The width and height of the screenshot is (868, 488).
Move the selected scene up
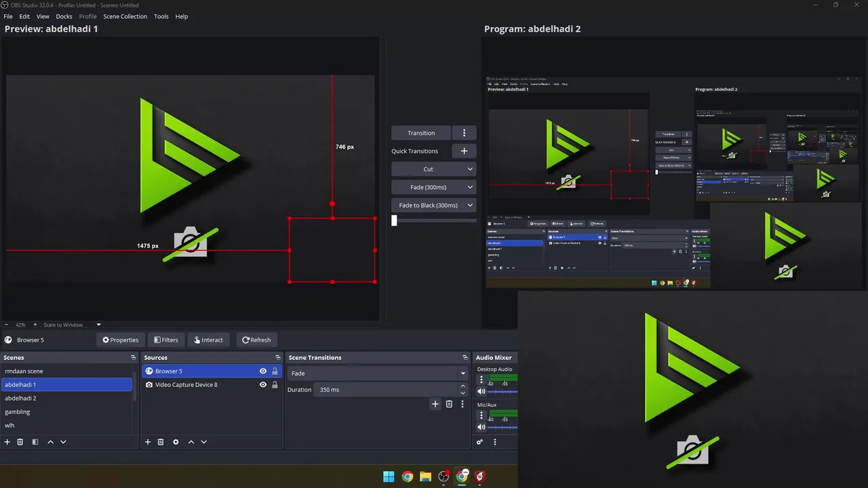coord(50,442)
